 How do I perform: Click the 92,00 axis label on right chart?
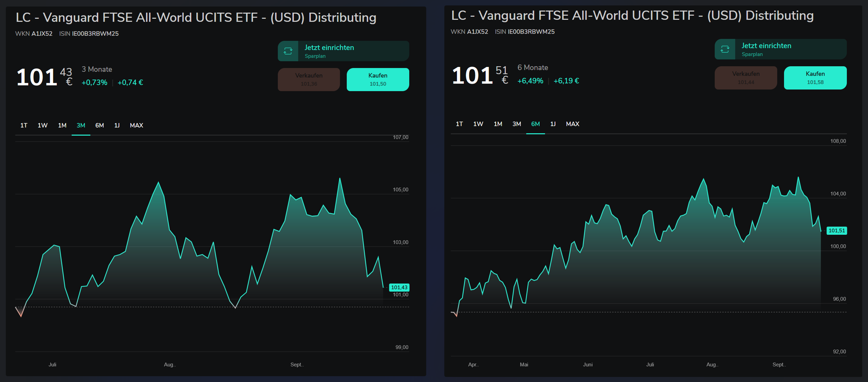coord(839,352)
